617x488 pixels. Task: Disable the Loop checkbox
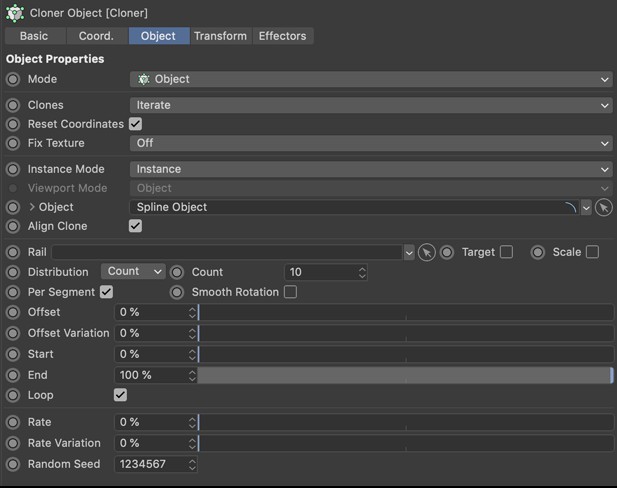(121, 395)
